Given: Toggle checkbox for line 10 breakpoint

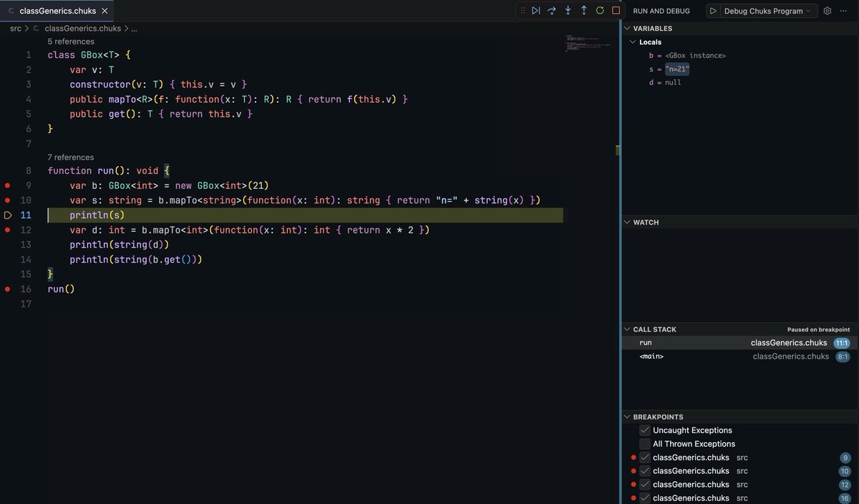Looking at the screenshot, I should 645,471.
